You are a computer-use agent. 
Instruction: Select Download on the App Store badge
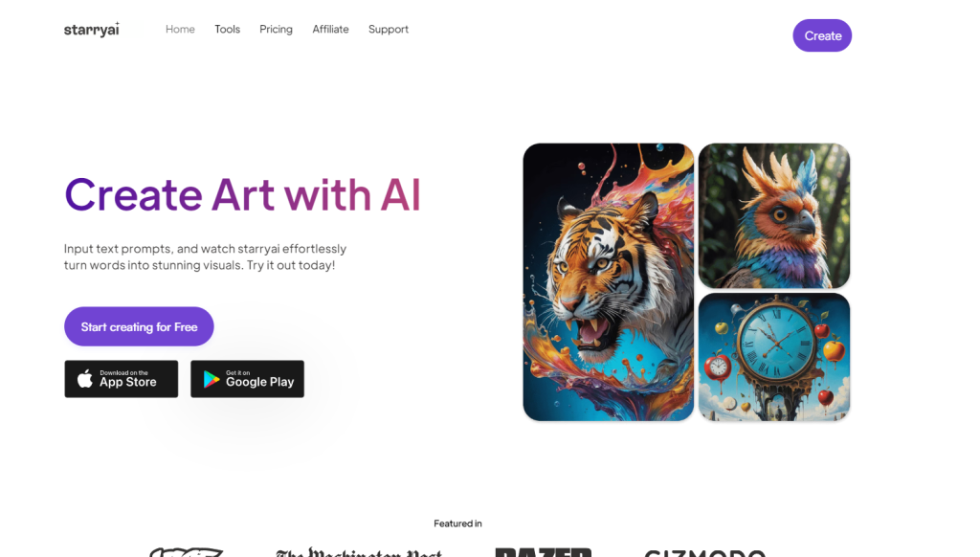(122, 379)
